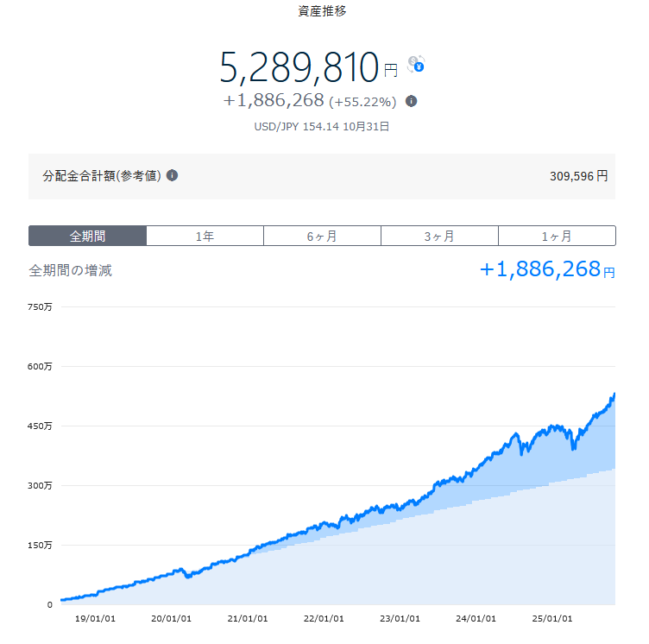Screen dimensions: 649x644
Task: Click the 22/01/01 date on chart axis
Action: (322, 619)
